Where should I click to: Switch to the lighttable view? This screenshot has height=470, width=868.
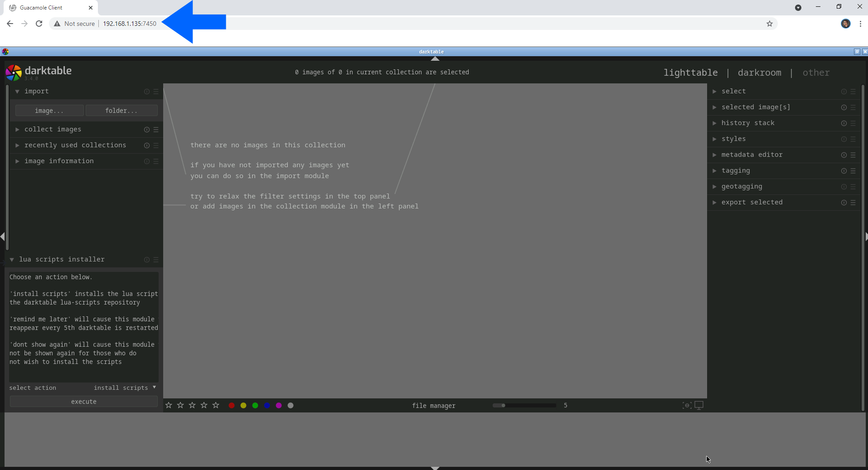(x=690, y=73)
